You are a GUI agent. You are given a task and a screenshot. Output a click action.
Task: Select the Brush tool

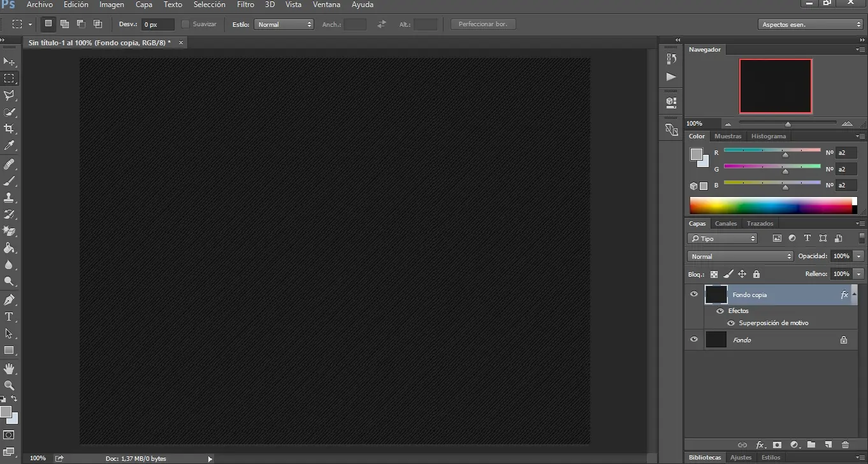coord(9,181)
